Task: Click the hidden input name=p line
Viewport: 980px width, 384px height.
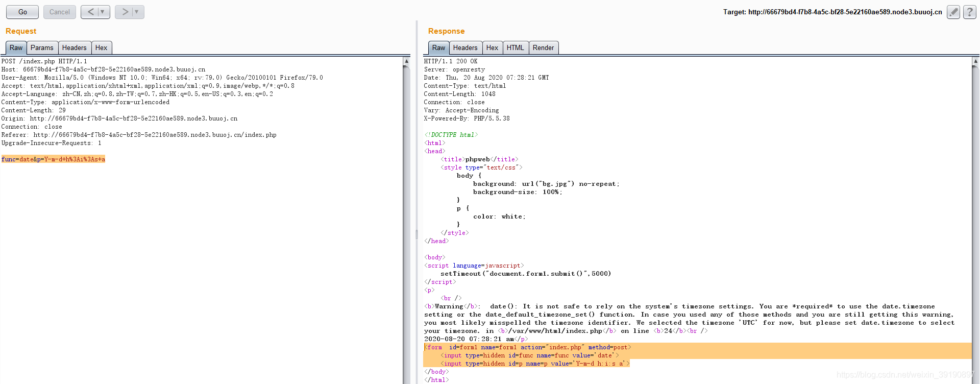Action: [x=535, y=364]
